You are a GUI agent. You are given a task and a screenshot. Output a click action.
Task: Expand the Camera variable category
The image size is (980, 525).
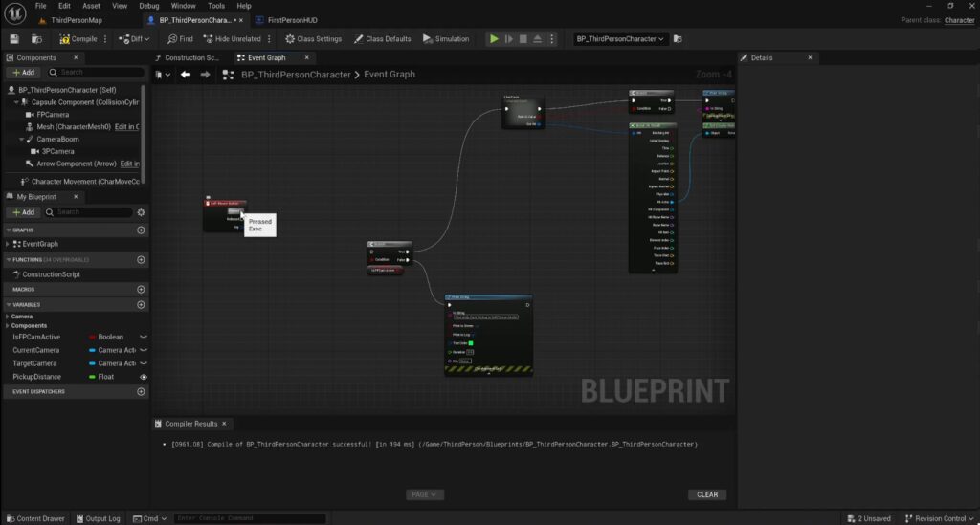pyautogui.click(x=8, y=317)
